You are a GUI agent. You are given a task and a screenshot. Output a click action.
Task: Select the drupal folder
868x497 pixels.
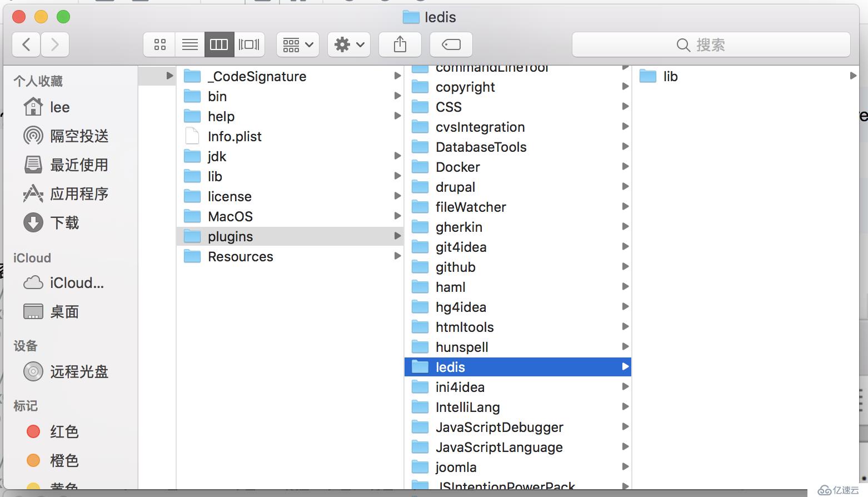click(518, 187)
